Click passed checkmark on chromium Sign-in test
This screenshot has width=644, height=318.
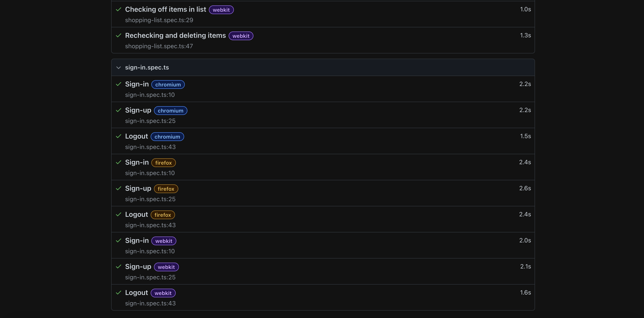[x=119, y=84]
